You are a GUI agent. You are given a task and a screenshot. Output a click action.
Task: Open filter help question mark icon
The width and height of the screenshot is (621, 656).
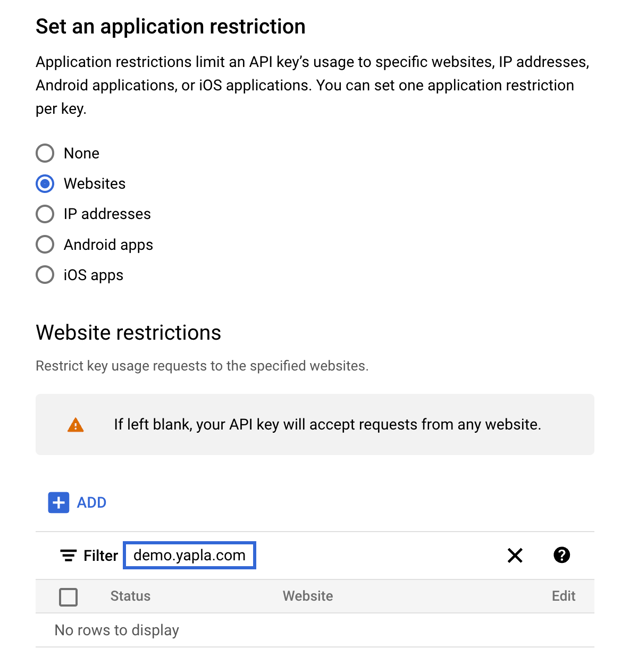coord(562,555)
